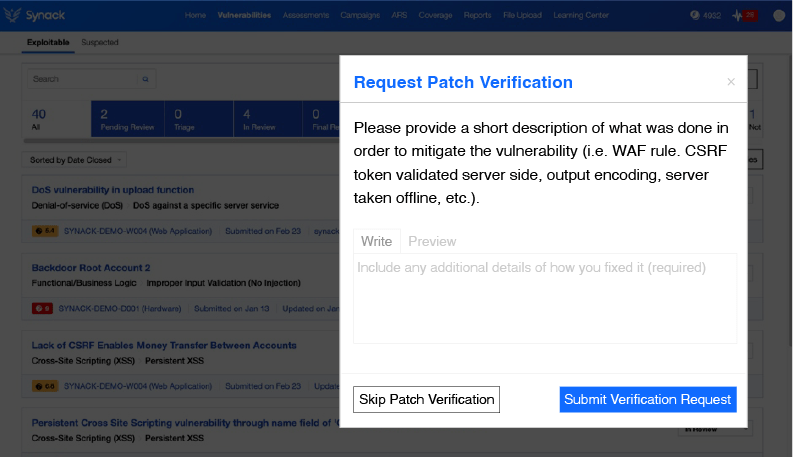
Task: Click the coins balance icon in header
Action: coord(695,15)
